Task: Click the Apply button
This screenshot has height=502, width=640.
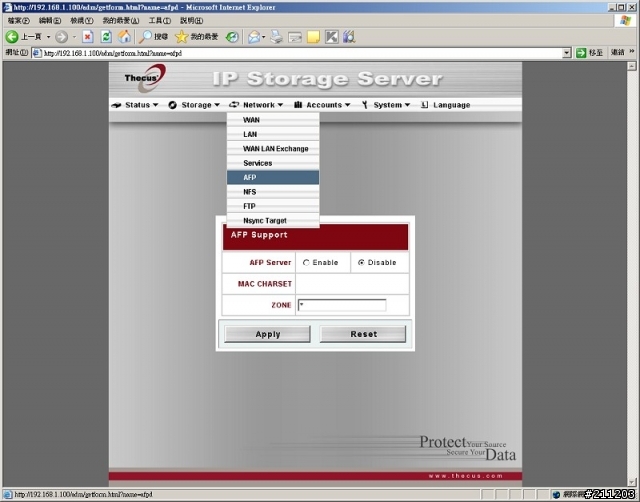Action: coord(267,334)
